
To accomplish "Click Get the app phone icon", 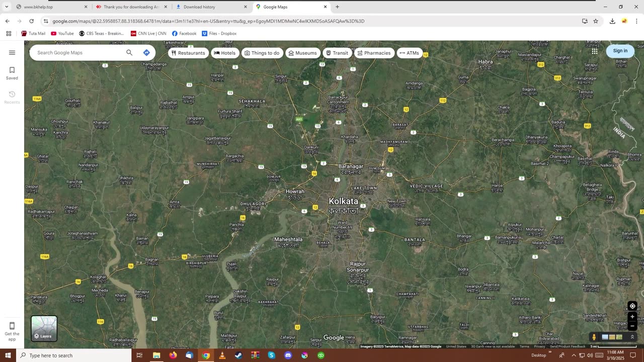I will click(12, 326).
